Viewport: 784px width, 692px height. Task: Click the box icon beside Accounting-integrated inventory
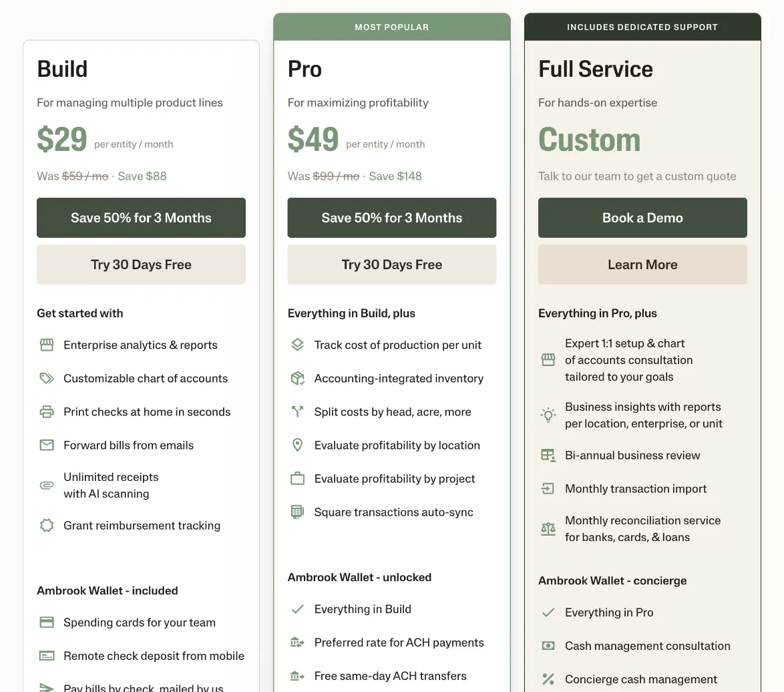coord(297,379)
